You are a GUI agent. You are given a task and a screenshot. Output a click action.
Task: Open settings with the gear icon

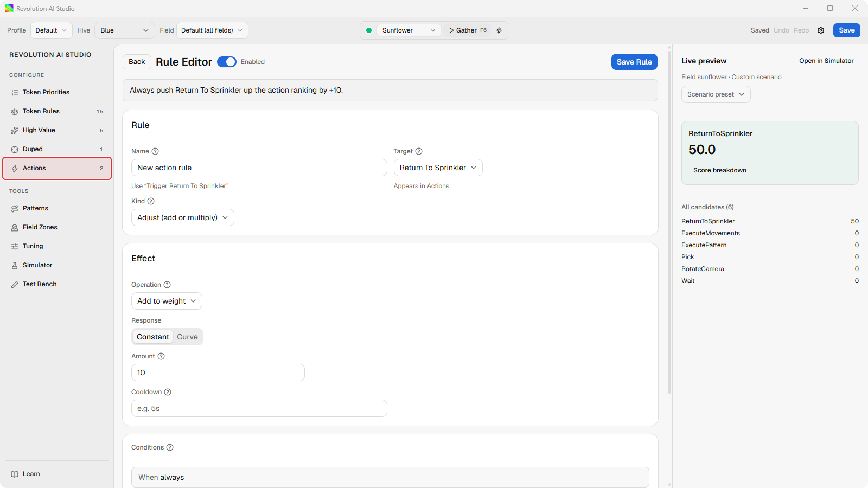pos(821,30)
